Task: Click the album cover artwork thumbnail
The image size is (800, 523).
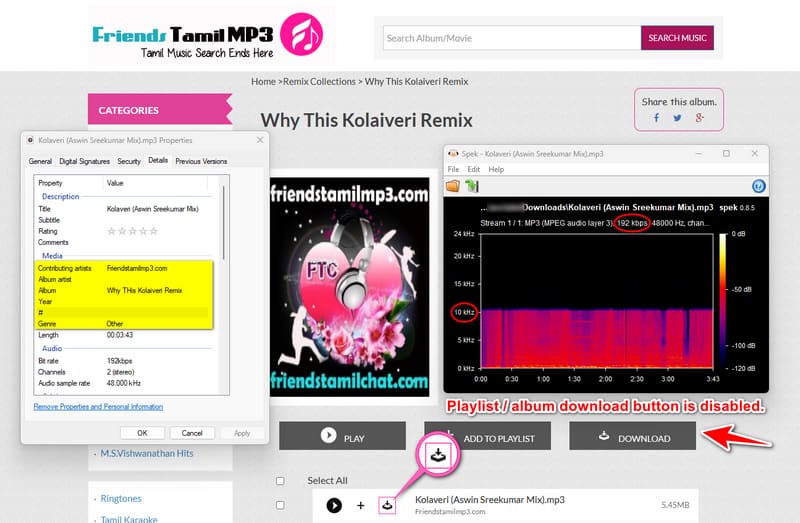Action: pyautogui.click(x=350, y=287)
